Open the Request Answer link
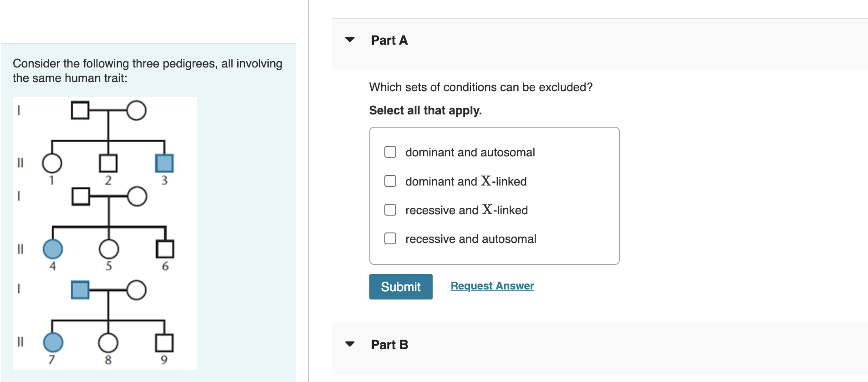The height and width of the screenshot is (382, 868). (492, 286)
